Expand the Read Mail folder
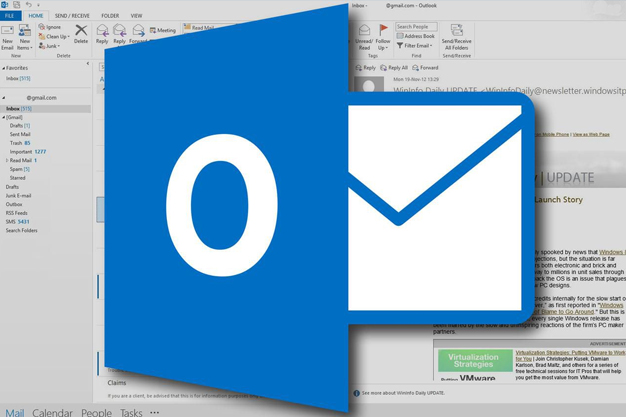Viewport: 626px width, 417px height. (7, 160)
